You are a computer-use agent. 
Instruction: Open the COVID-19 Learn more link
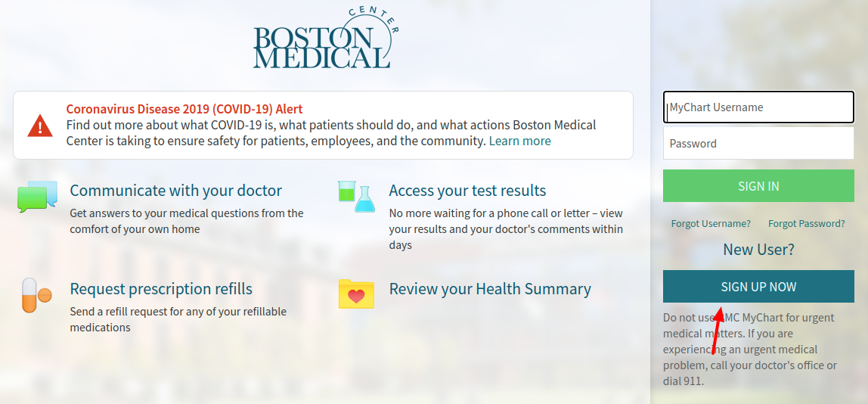519,141
